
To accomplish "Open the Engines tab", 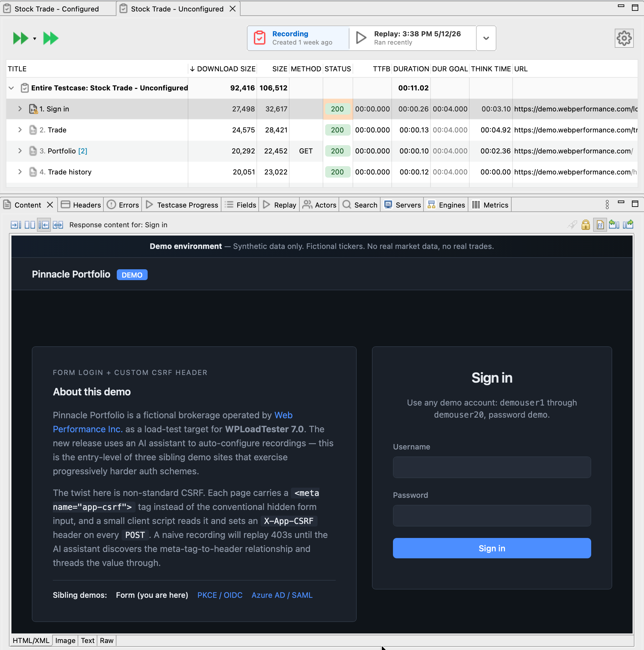I will point(446,205).
